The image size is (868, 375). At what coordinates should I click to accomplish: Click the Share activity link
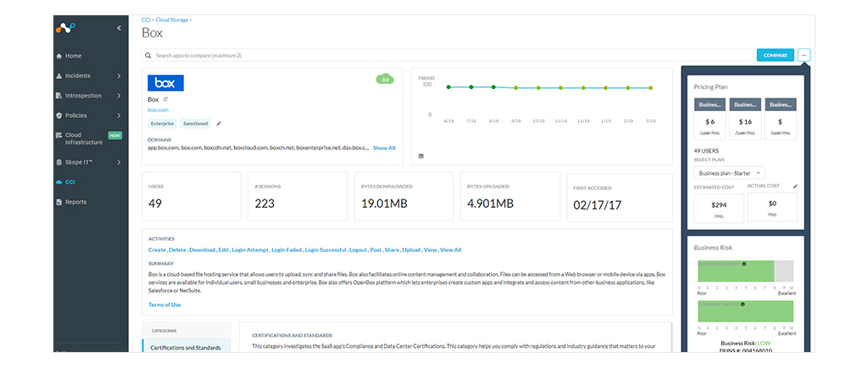point(392,249)
